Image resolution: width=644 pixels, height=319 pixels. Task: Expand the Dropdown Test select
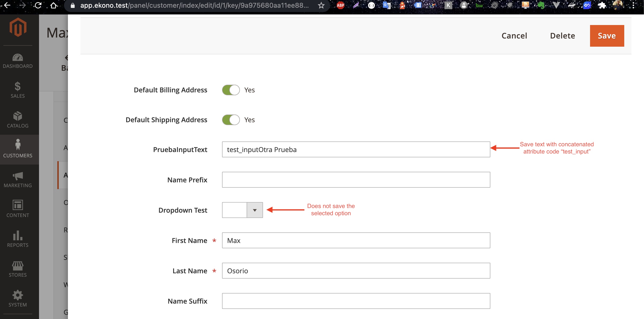click(x=242, y=210)
